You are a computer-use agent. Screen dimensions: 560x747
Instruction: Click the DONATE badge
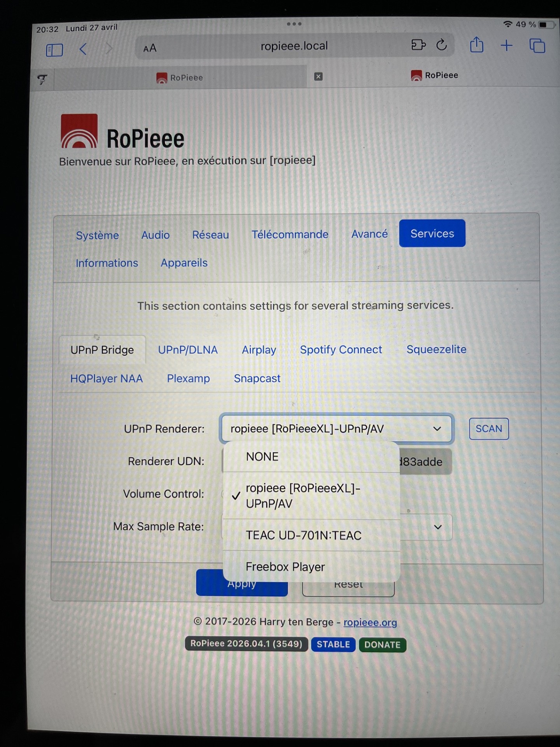[x=382, y=645]
